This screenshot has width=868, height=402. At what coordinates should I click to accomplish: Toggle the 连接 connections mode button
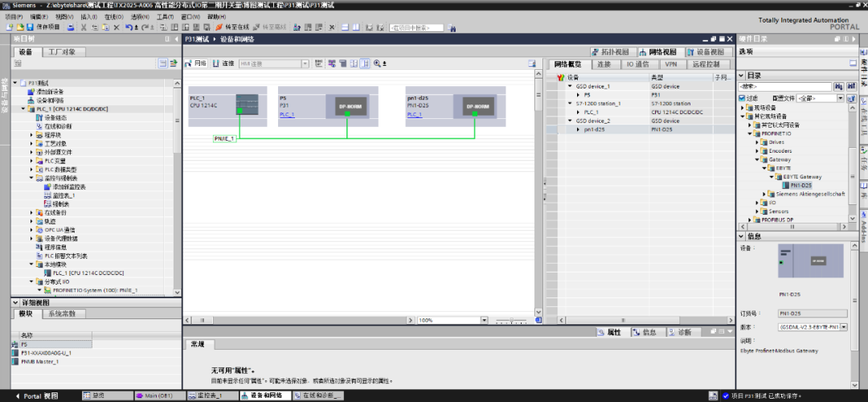(223, 64)
